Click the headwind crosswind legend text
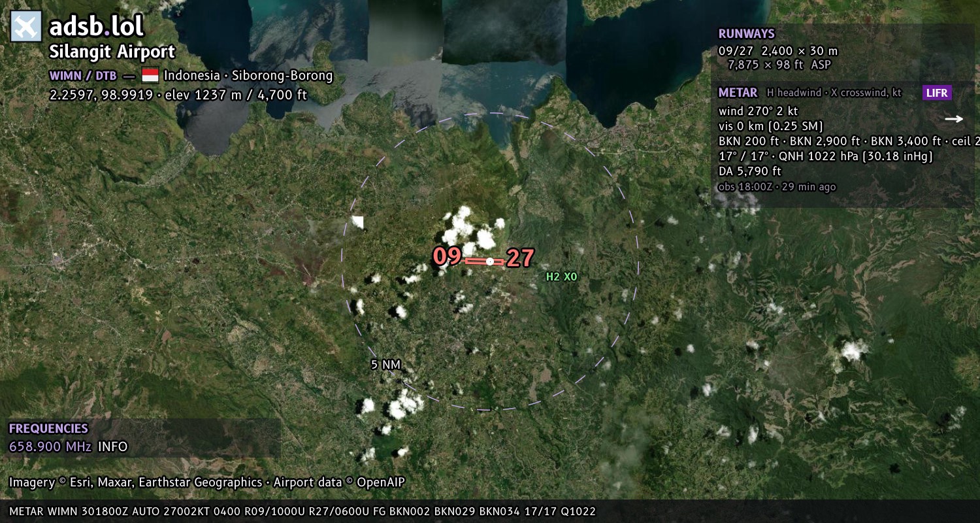The width and height of the screenshot is (980, 523). click(834, 93)
